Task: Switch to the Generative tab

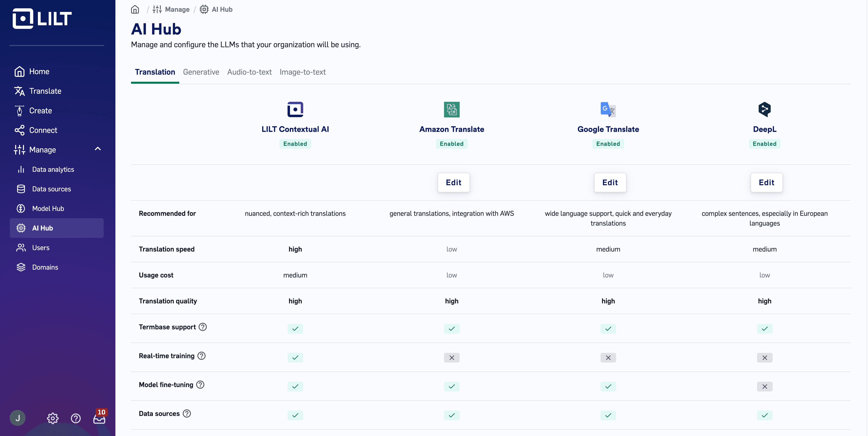Action: 201,72
